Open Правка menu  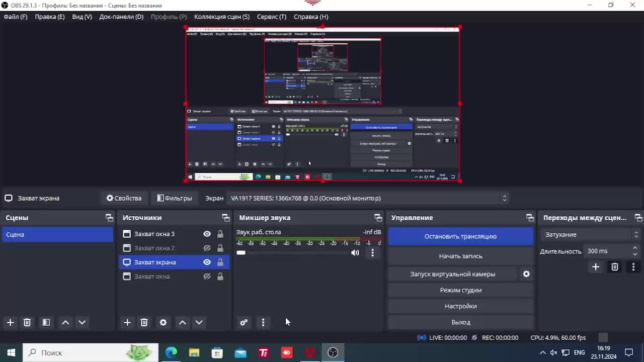tap(50, 17)
